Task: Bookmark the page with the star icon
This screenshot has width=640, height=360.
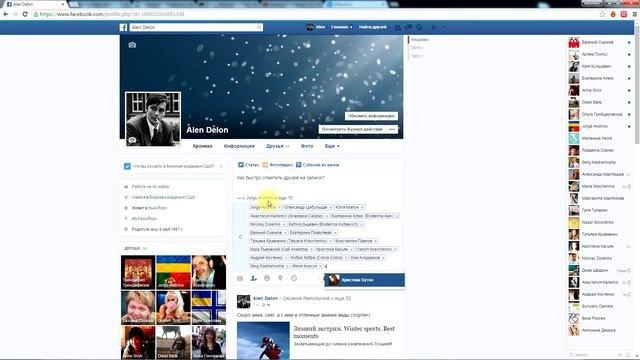Action: 602,14
